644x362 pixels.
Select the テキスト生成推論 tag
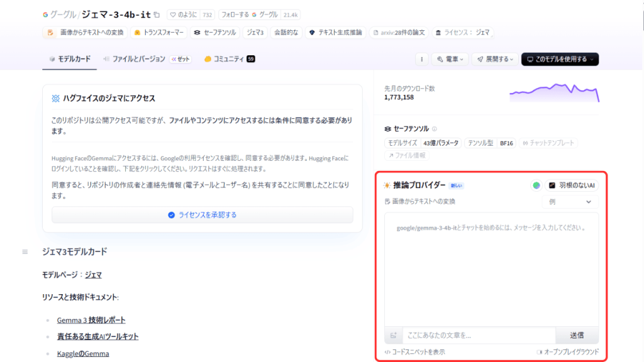tap(336, 33)
